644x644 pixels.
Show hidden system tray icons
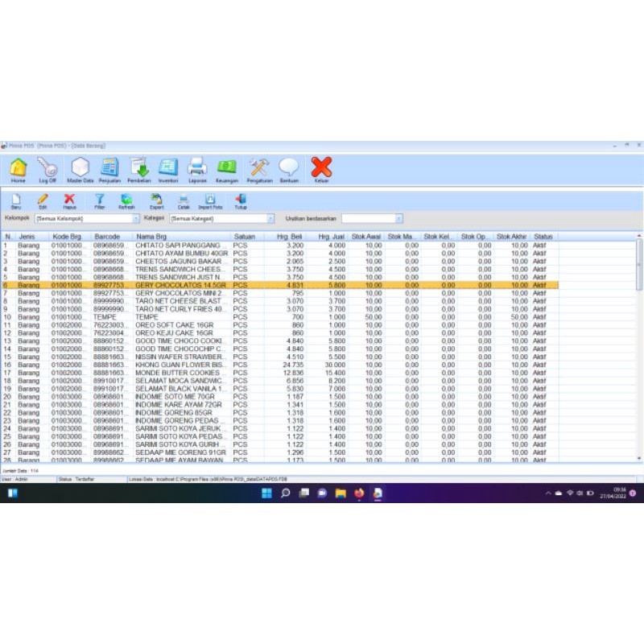[548, 493]
